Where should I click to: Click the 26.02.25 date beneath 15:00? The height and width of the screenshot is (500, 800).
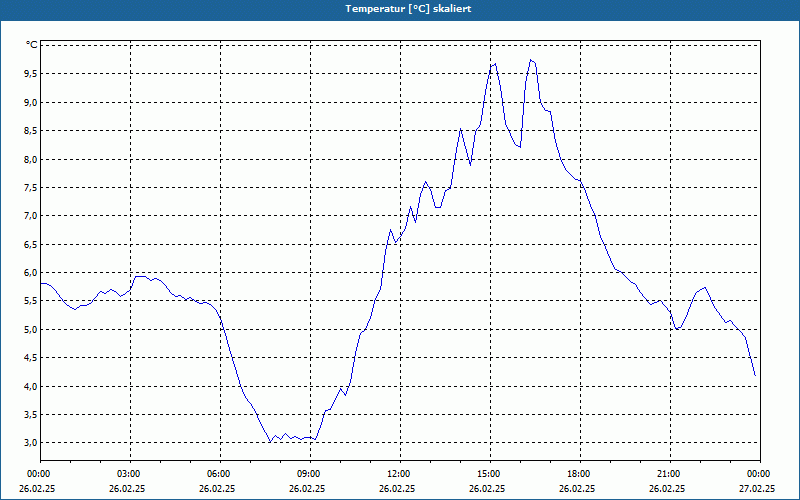tap(487, 489)
